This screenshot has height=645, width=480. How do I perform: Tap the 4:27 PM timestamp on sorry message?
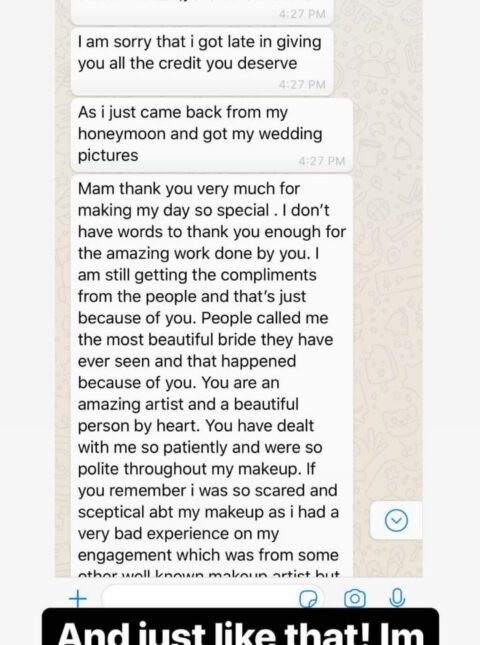pos(302,84)
